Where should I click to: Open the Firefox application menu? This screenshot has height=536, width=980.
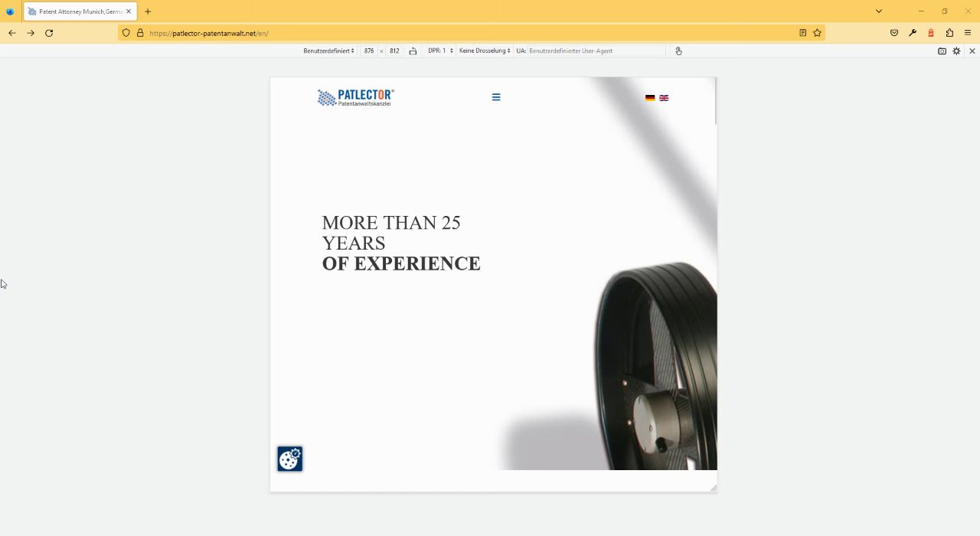(x=968, y=33)
